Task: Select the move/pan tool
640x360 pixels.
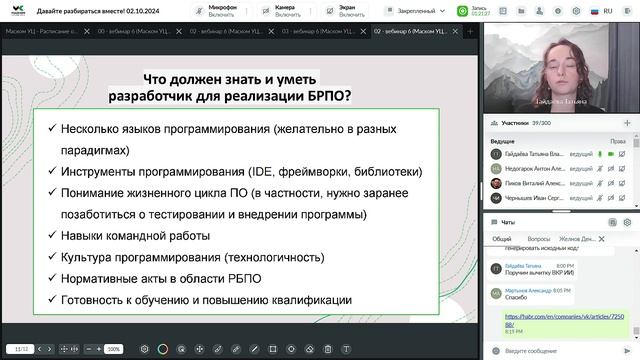Action: pos(200,349)
